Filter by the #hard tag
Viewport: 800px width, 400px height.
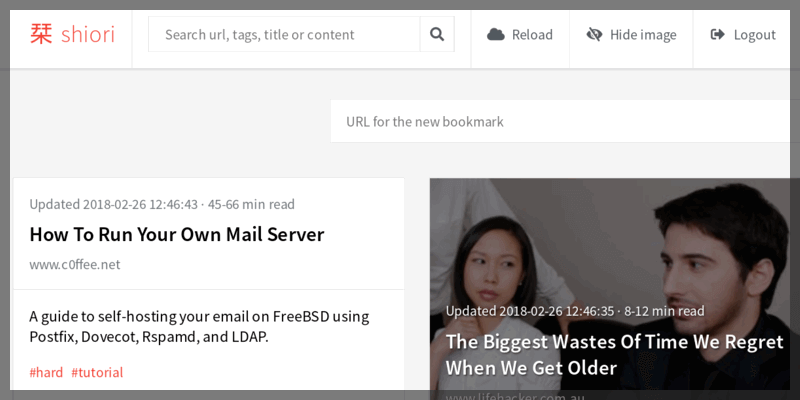pos(46,373)
